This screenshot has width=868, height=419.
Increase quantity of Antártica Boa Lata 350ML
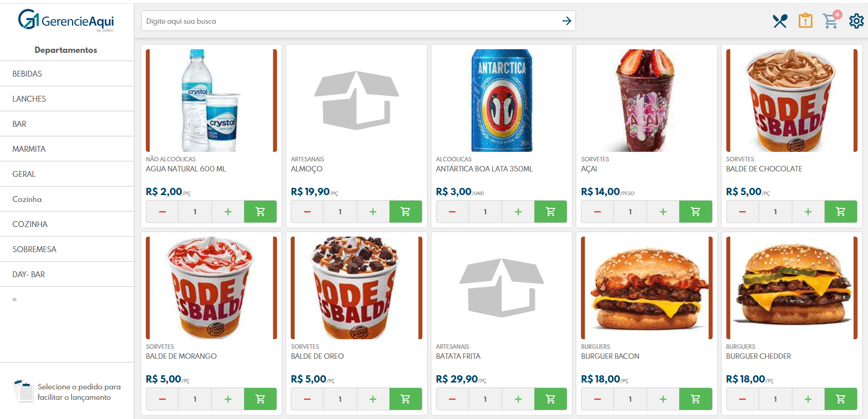(518, 212)
